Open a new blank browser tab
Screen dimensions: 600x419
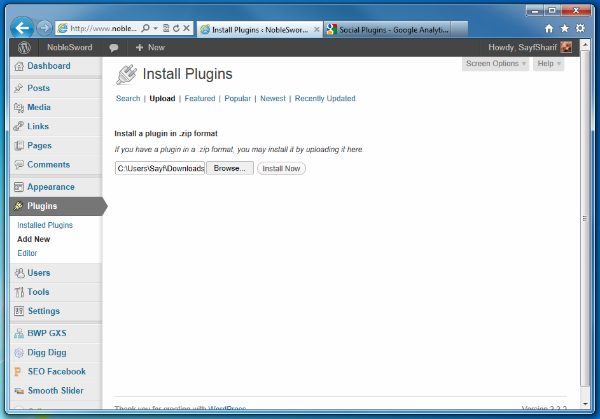click(460, 29)
